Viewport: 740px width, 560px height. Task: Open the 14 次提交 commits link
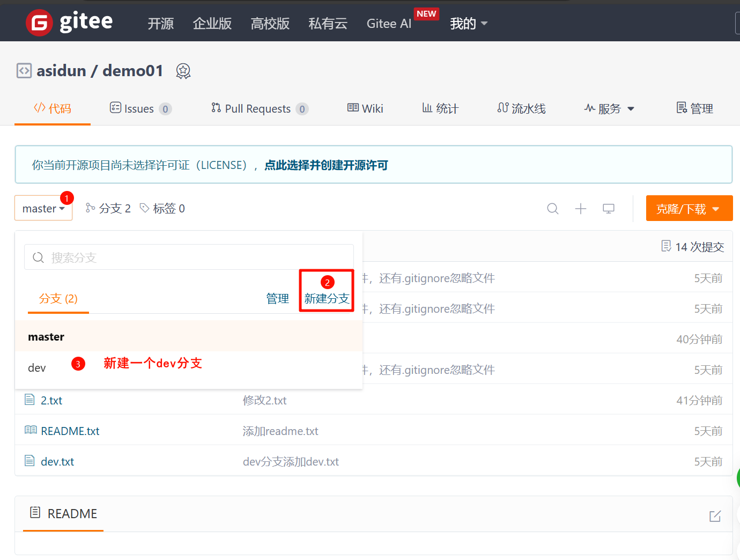pos(693,246)
